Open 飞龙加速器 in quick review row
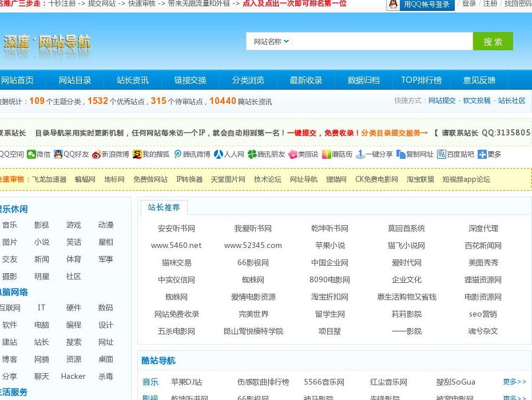The height and width of the screenshot is (400, 532). (x=49, y=179)
